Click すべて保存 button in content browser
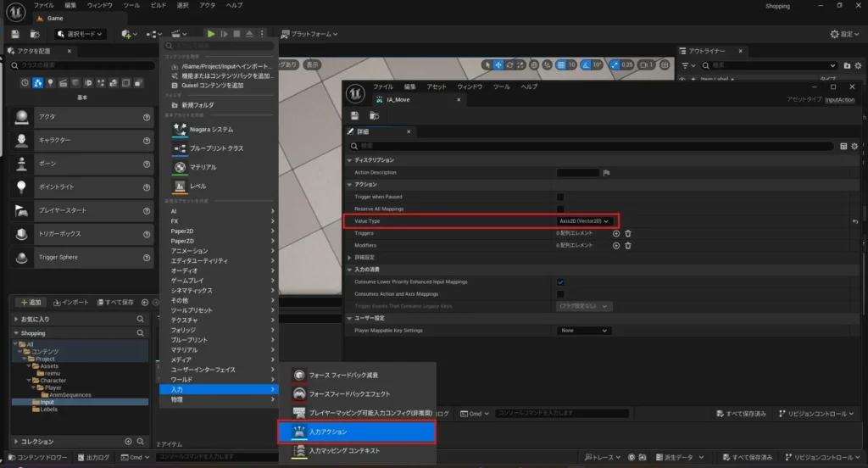The height and width of the screenshot is (468, 868). point(115,303)
